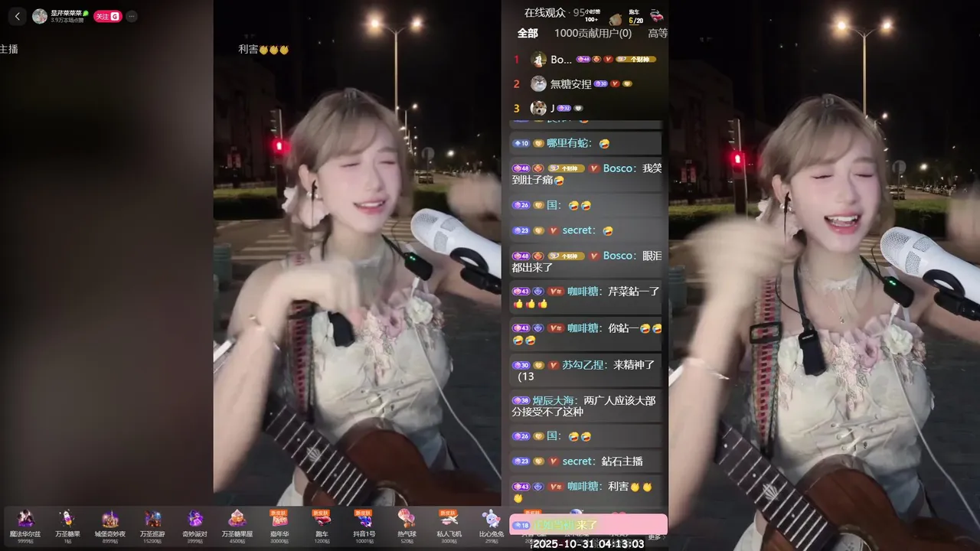Select the 跑车 gift in gift bar
The height and width of the screenshot is (551, 980).
pyautogui.click(x=322, y=527)
